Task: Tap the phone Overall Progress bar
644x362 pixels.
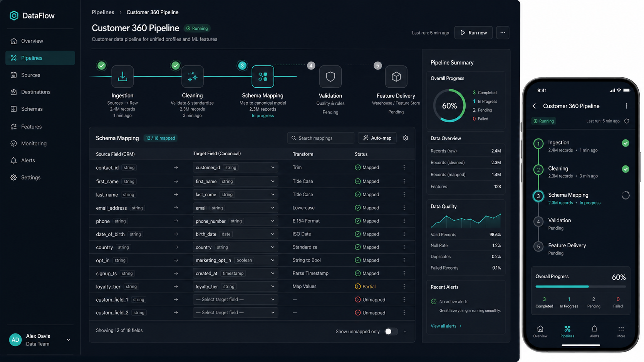Action: click(x=580, y=287)
